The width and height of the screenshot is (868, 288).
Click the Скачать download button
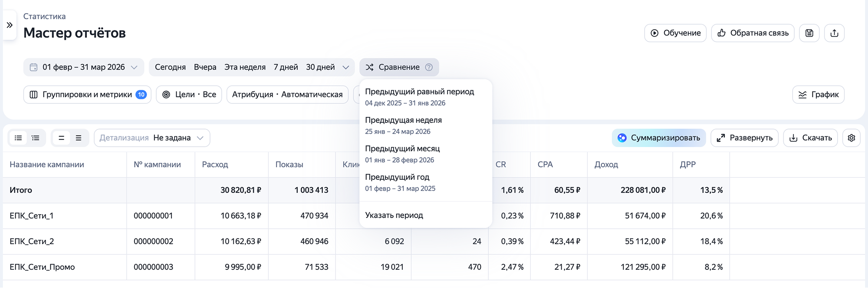coord(810,138)
